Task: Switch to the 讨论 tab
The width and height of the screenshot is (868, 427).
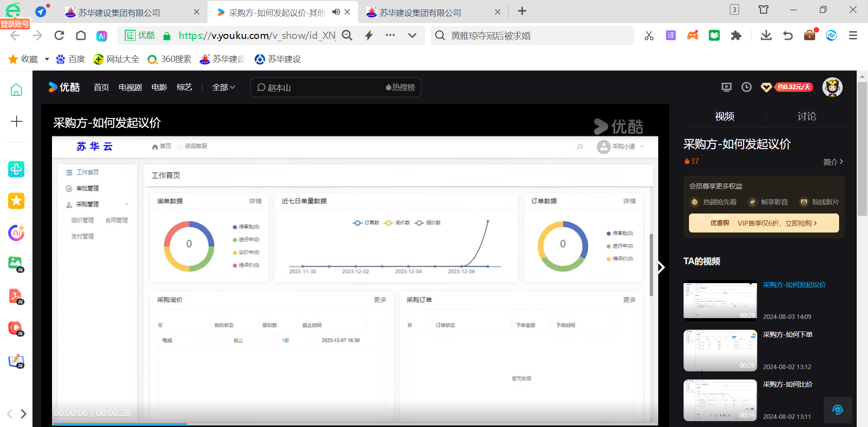Action: pos(807,116)
